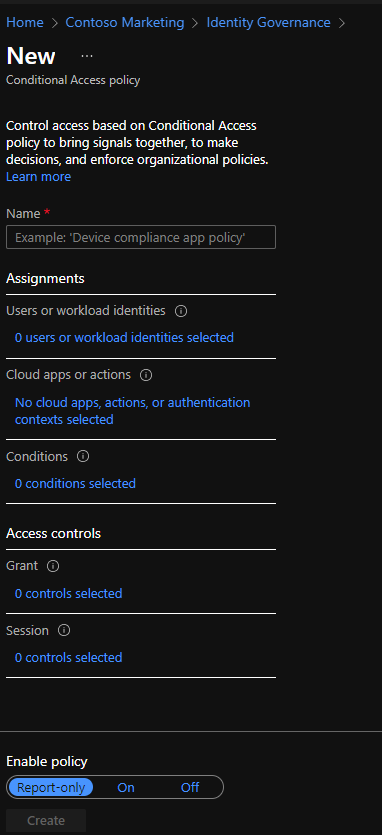
Task: Click the Session info icon
Action: click(64, 631)
